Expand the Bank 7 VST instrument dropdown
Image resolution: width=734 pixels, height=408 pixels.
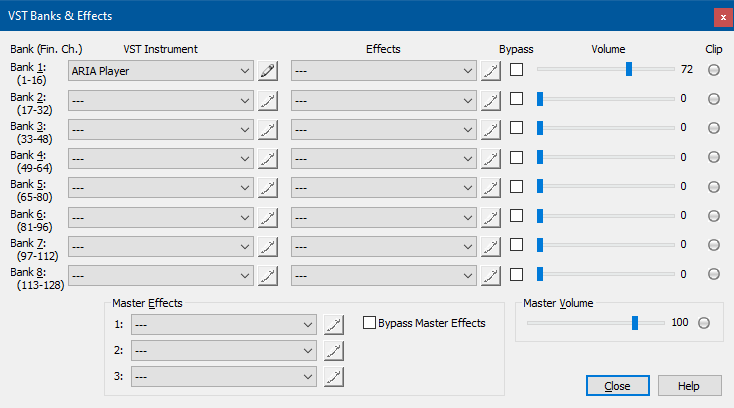[x=161, y=247]
